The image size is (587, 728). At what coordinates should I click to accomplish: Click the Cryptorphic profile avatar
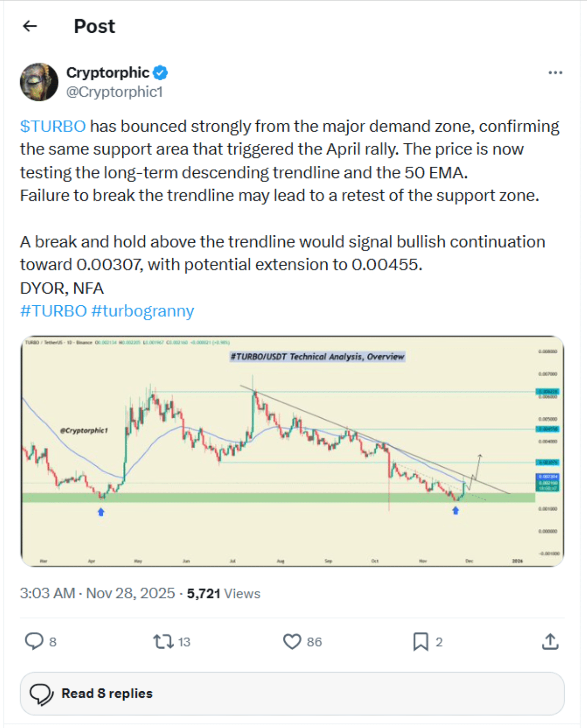pyautogui.click(x=39, y=82)
